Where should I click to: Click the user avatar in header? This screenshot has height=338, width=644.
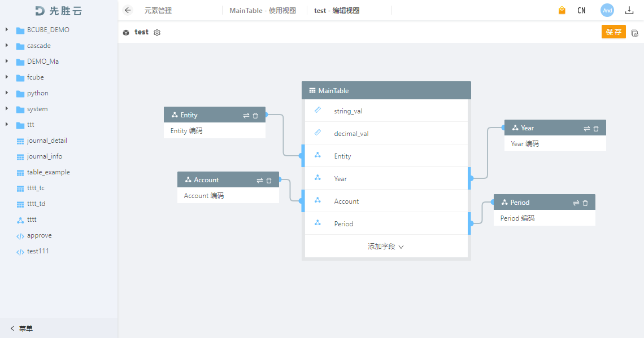607,10
